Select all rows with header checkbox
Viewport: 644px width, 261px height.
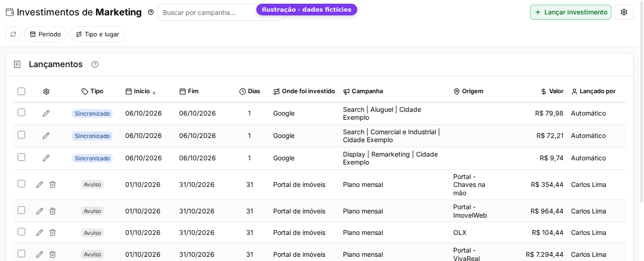pyautogui.click(x=21, y=91)
